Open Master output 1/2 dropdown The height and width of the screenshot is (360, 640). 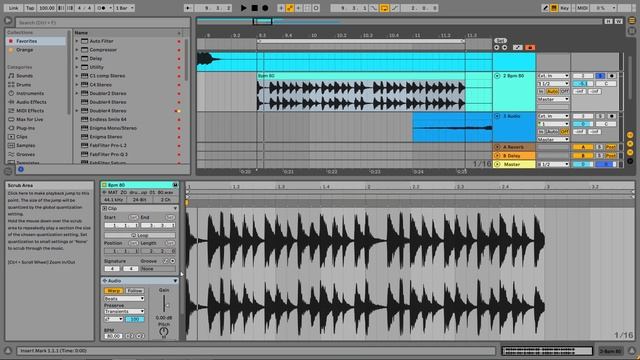coord(553,164)
